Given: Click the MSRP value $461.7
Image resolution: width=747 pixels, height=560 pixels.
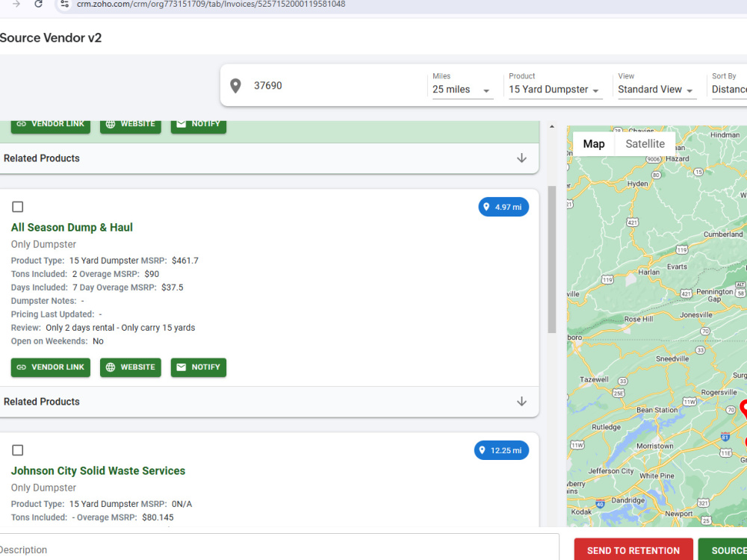Looking at the screenshot, I should (185, 261).
